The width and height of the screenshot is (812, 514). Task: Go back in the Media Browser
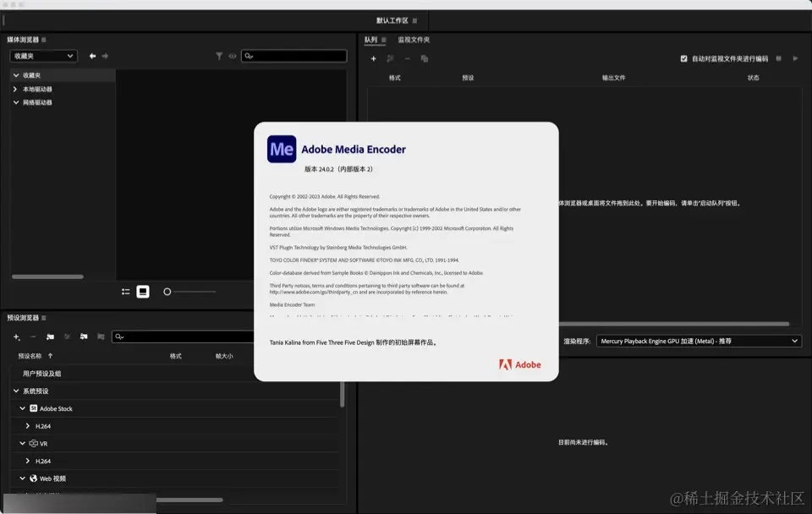pyautogui.click(x=92, y=56)
